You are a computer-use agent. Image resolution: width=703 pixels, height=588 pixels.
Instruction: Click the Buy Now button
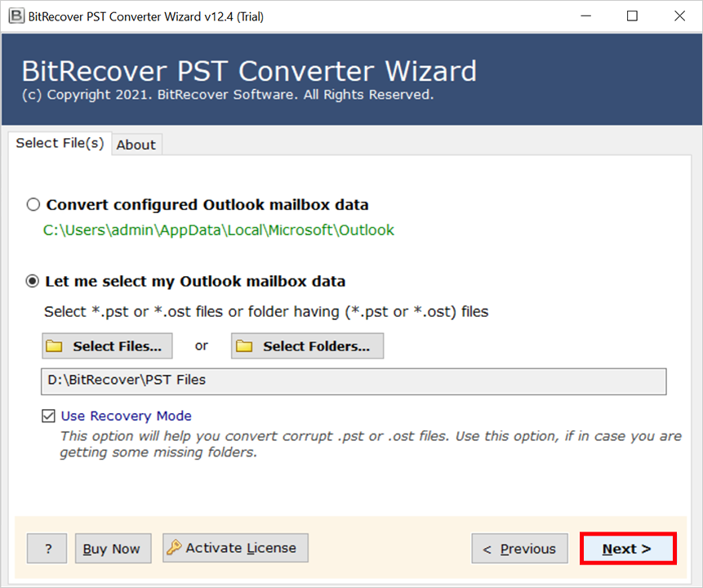coord(112,549)
